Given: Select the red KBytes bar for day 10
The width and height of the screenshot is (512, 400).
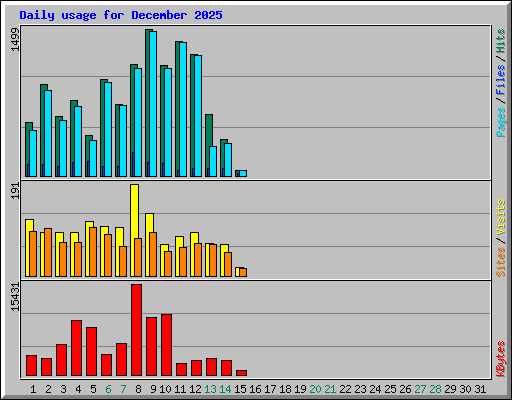Looking at the screenshot, I should point(166,345).
